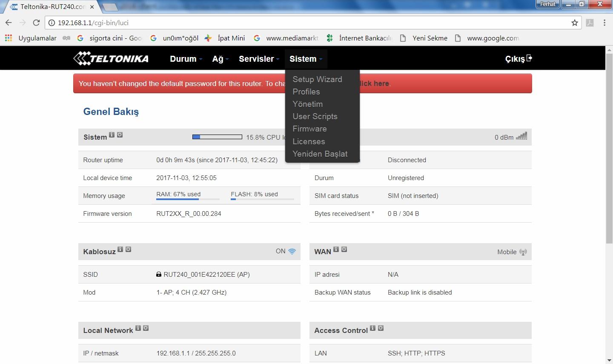The height and width of the screenshot is (364, 613).
Task: Click the Genel Bakış heading
Action: tap(111, 112)
